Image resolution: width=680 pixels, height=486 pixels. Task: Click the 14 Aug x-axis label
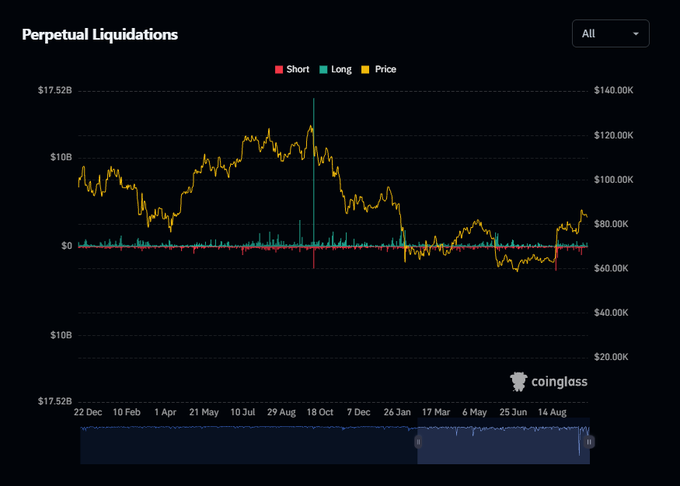[552, 412]
